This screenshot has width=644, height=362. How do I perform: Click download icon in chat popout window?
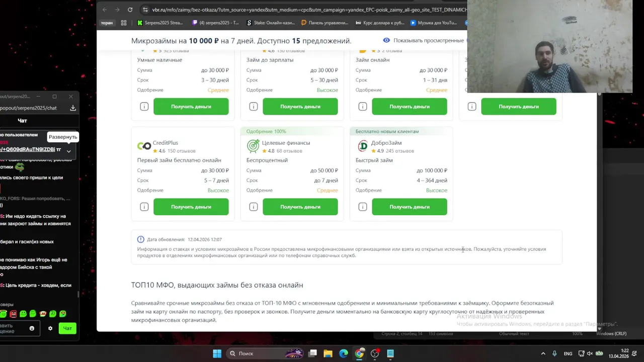point(73,108)
